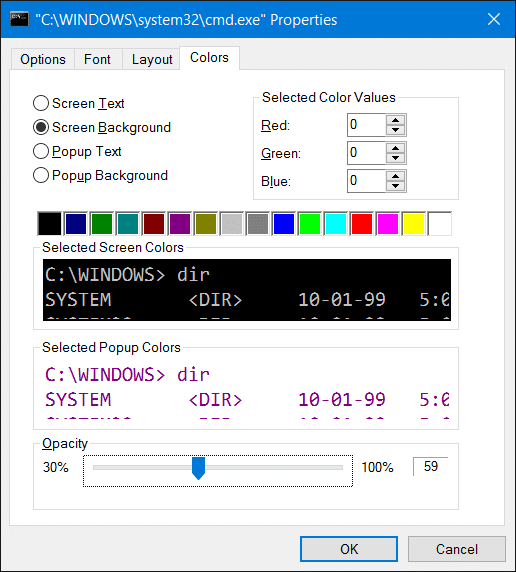The image size is (516, 572).
Task: Pick the bright red swatch
Action: pyautogui.click(x=362, y=224)
